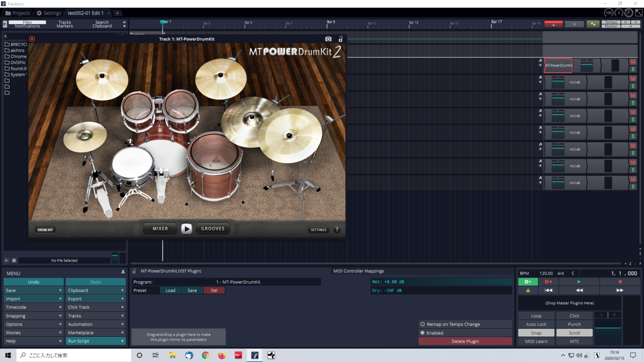Screen dimensions: 644x362
Task: Click the camera snapshot icon on plugin window
Action: click(328, 39)
